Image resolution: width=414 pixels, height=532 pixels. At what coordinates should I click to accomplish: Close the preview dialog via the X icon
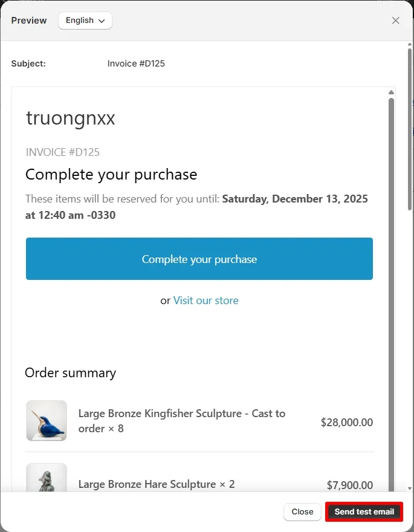(396, 20)
